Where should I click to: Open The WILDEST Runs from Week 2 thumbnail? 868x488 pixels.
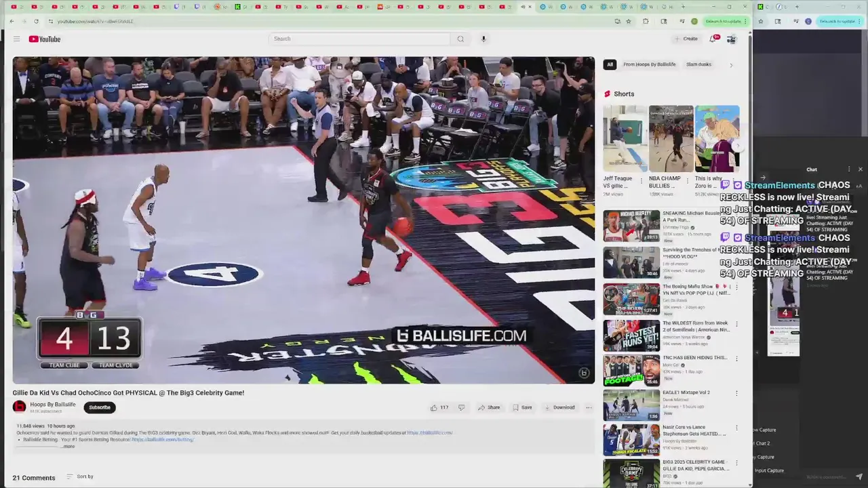coord(631,335)
